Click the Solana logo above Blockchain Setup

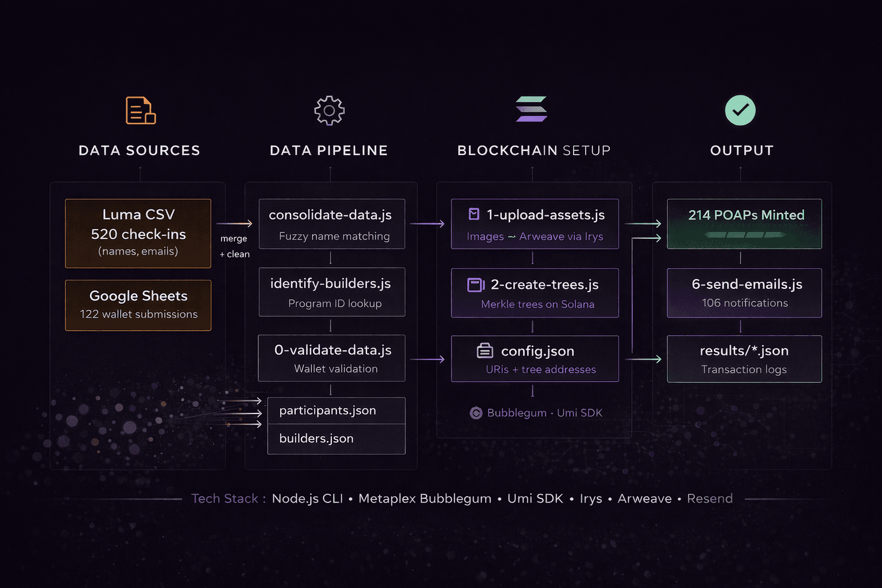[x=532, y=109]
